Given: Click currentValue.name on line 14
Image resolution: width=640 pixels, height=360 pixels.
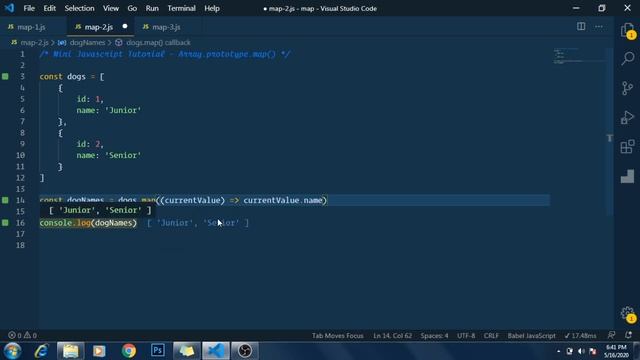Looking at the screenshot, I should (x=282, y=200).
